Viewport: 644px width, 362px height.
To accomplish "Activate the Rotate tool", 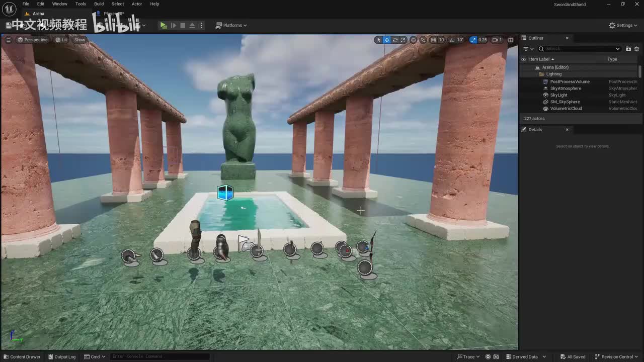I will coord(395,40).
